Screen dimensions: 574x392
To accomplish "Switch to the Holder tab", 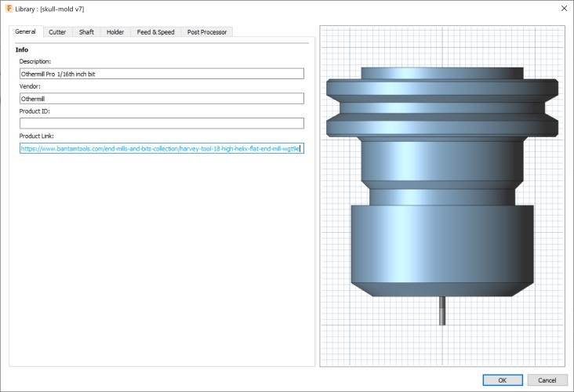I will pyautogui.click(x=115, y=32).
